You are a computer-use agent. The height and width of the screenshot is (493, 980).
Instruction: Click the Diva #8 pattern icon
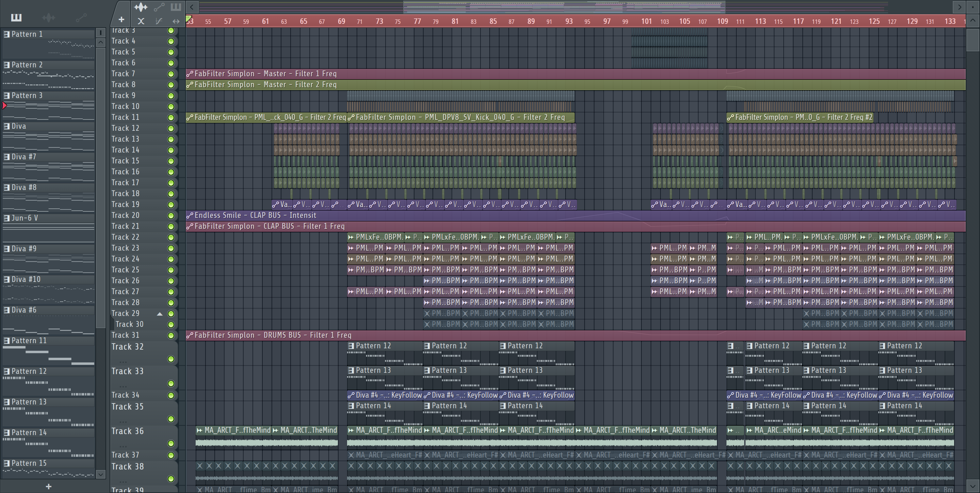pos(6,188)
